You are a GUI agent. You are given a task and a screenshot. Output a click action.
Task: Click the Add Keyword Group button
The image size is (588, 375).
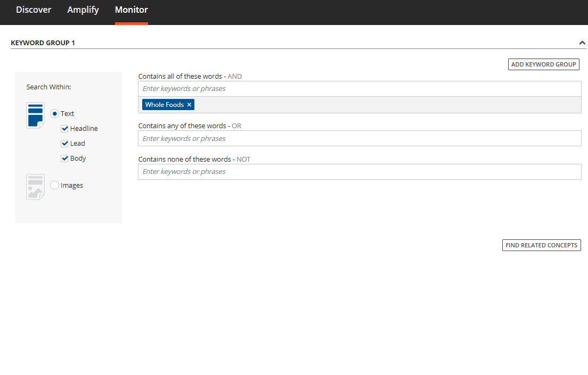point(543,64)
